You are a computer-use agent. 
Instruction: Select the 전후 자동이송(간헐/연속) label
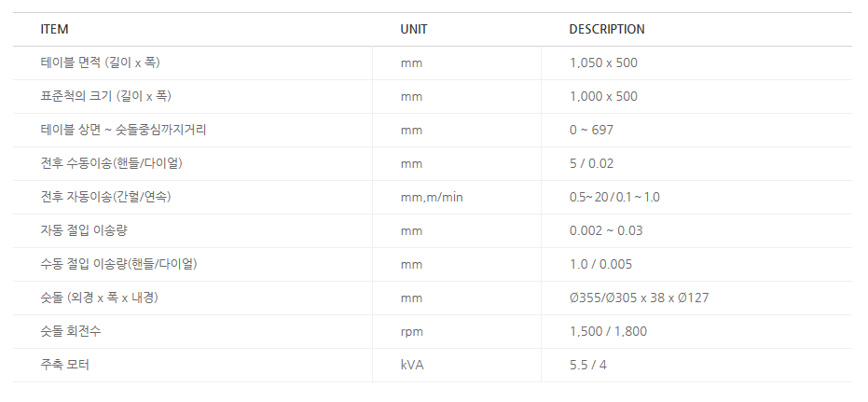[105, 197]
